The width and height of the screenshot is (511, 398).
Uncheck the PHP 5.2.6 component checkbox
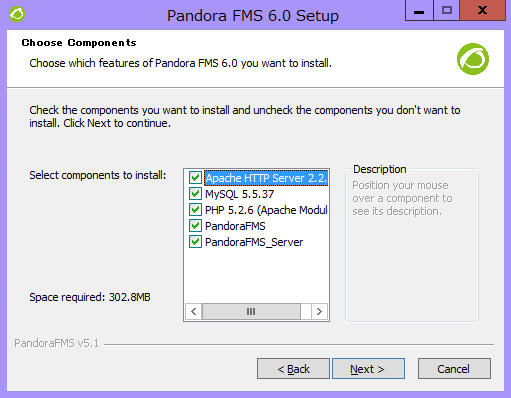coord(195,210)
